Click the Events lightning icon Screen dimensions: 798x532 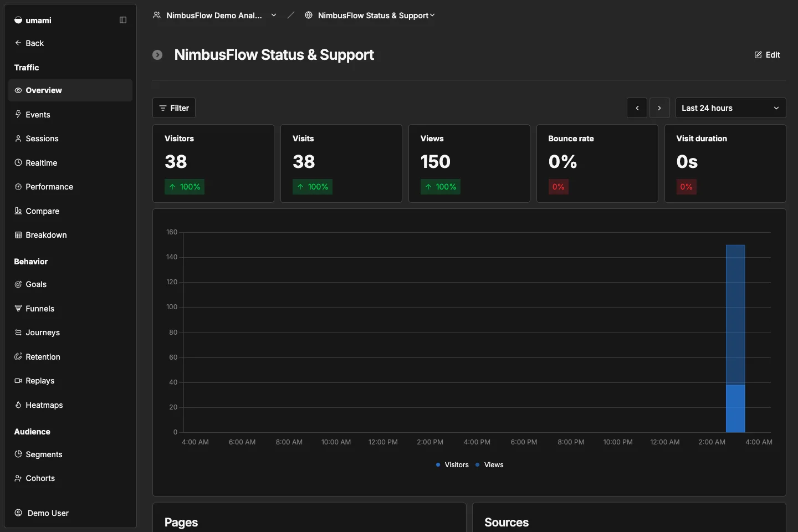18,114
